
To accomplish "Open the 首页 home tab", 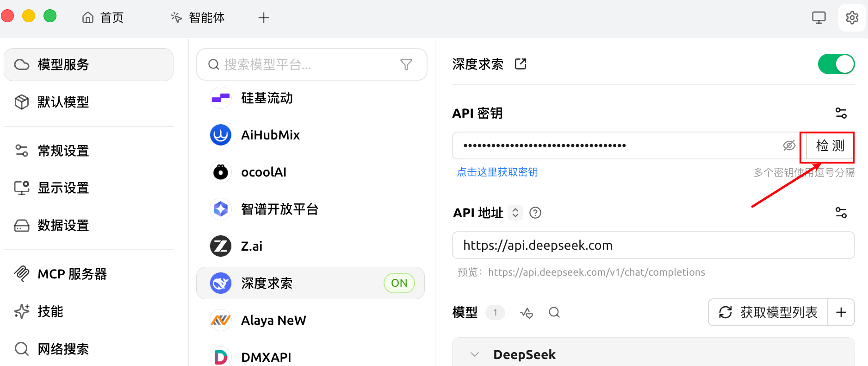I will tap(103, 18).
